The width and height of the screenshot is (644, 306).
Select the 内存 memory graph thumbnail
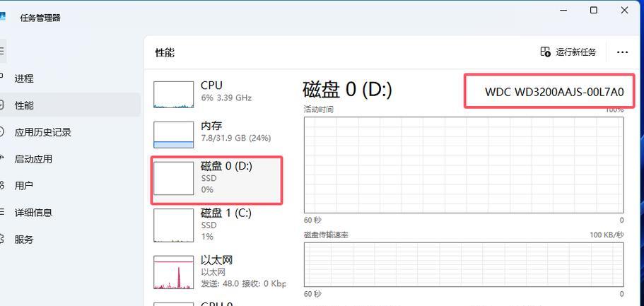[x=173, y=135]
